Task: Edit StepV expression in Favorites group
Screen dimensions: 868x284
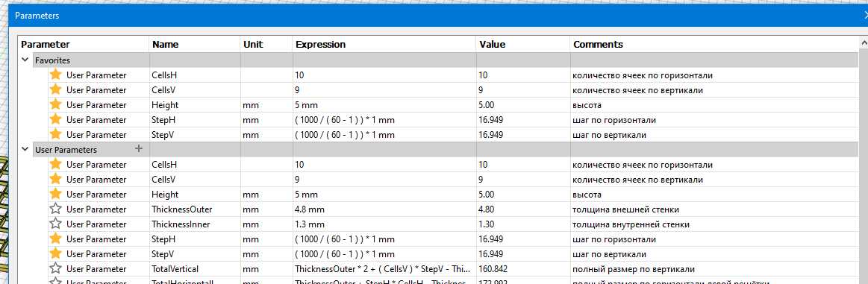Action: click(x=384, y=135)
